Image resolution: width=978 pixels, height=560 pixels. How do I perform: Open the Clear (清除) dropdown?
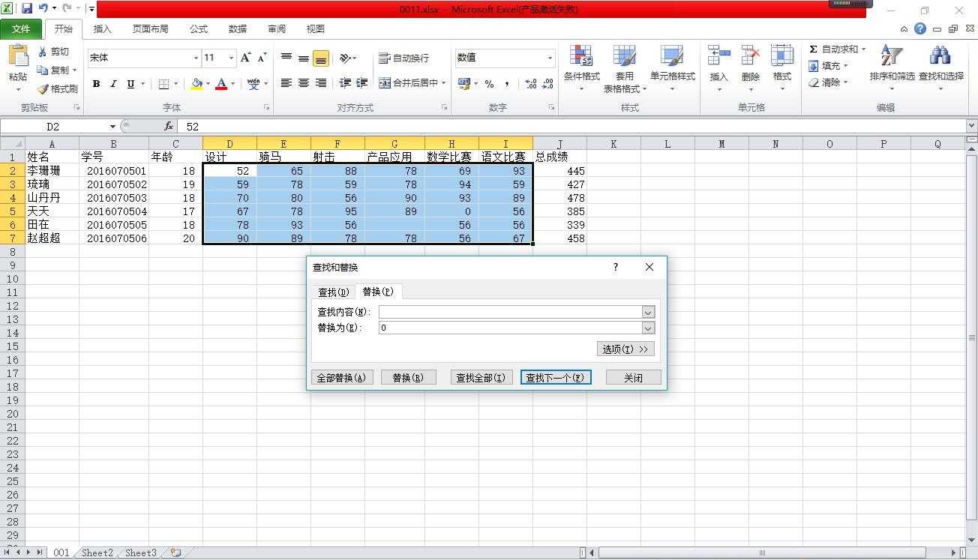click(828, 82)
